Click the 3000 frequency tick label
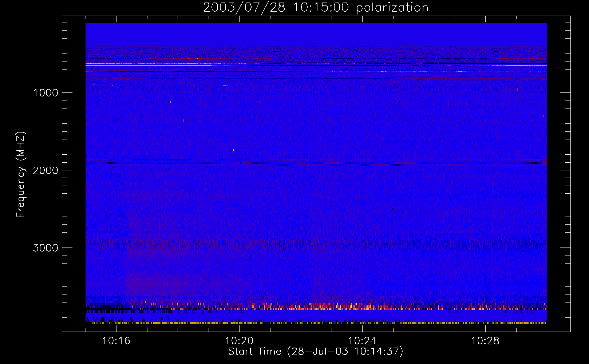 [46, 248]
